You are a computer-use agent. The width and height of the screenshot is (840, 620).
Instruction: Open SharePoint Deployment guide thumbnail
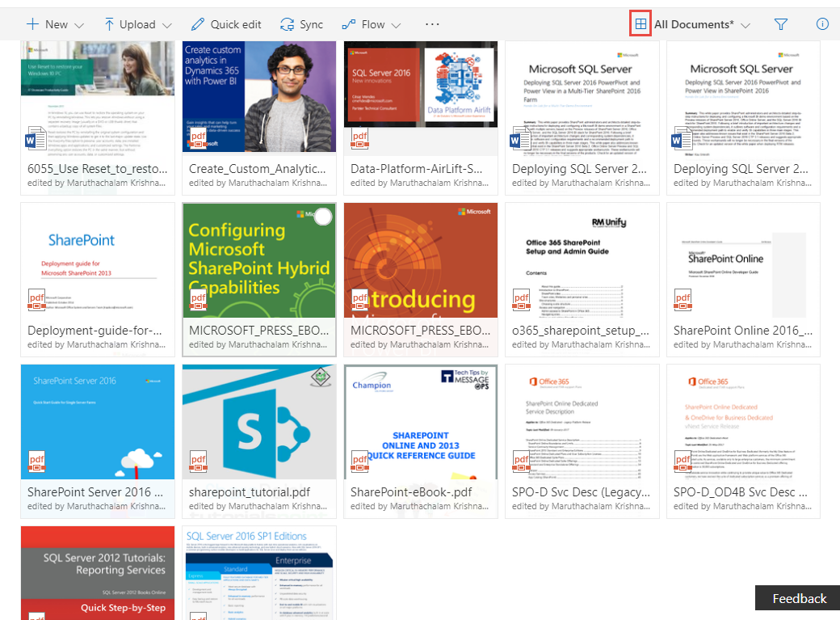point(98,260)
